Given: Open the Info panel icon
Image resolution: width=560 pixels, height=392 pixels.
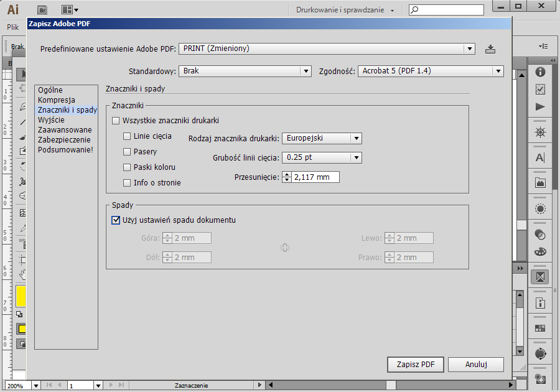Looking at the screenshot, I should (540, 72).
